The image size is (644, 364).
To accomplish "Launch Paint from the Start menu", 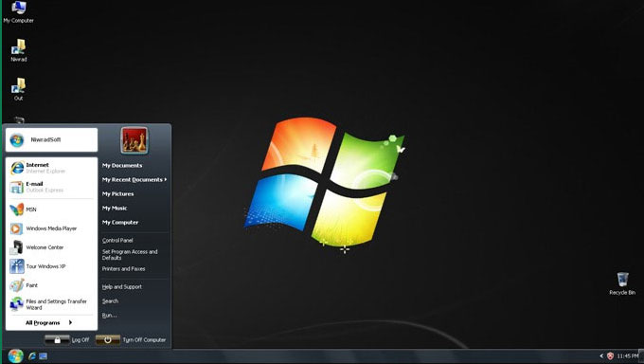I will point(52,285).
